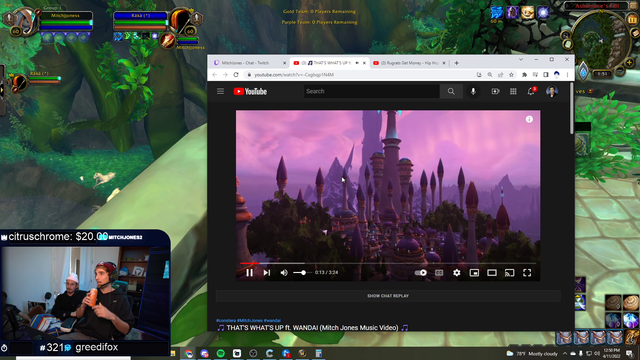Close the MitchJones Twitch tab

point(284,63)
